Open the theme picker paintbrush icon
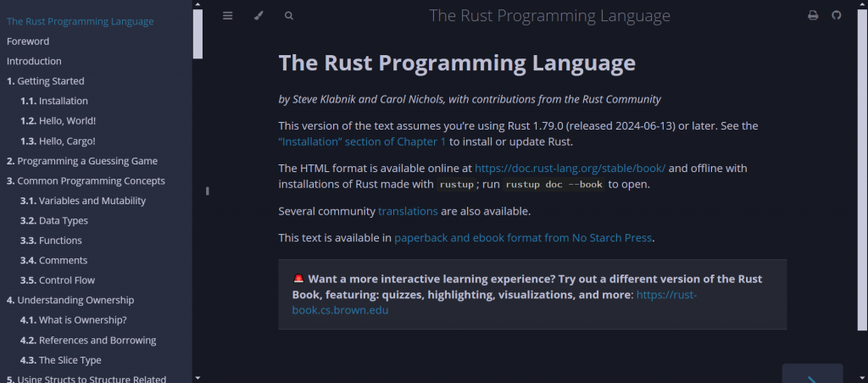 tap(259, 15)
